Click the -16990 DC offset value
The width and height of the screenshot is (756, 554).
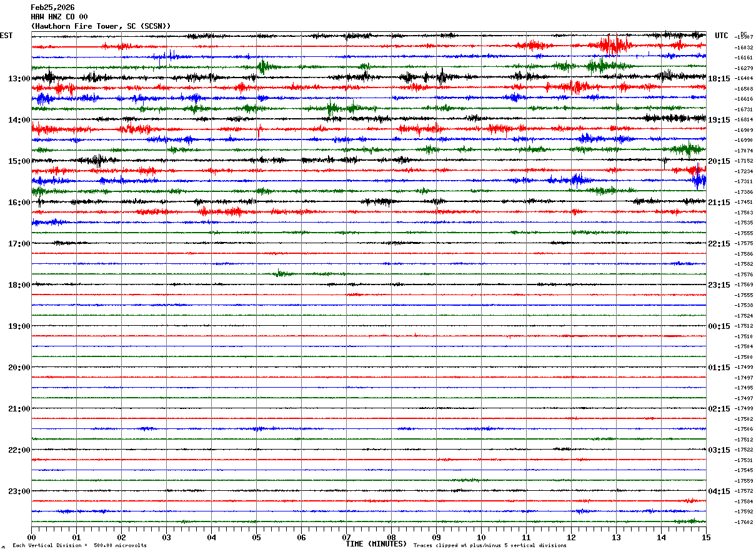(744, 140)
